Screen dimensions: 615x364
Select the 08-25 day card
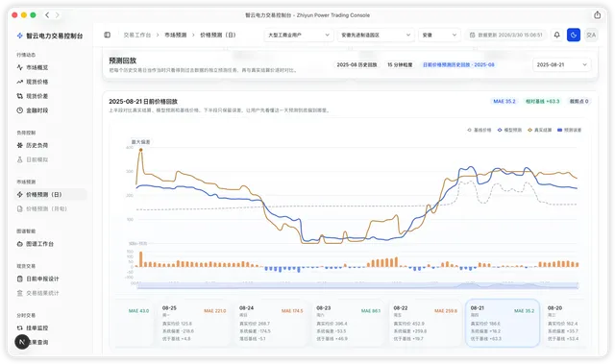[194, 324]
